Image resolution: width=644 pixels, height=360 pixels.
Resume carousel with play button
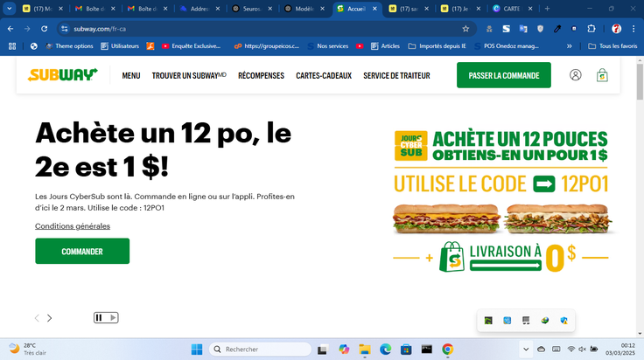click(113, 318)
